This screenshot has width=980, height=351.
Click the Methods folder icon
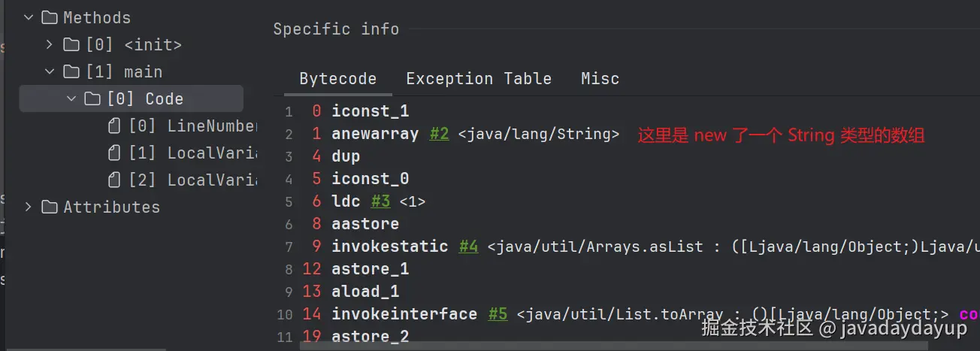(50, 17)
